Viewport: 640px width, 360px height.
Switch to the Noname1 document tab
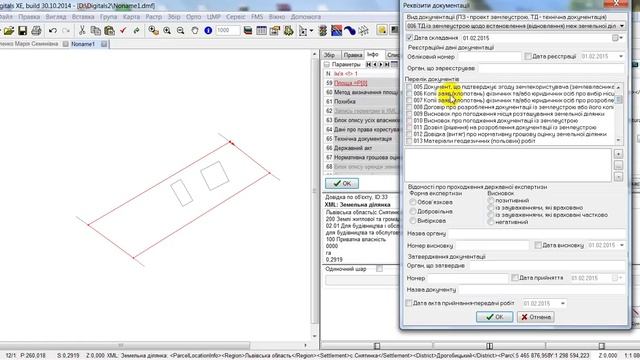(x=83, y=44)
